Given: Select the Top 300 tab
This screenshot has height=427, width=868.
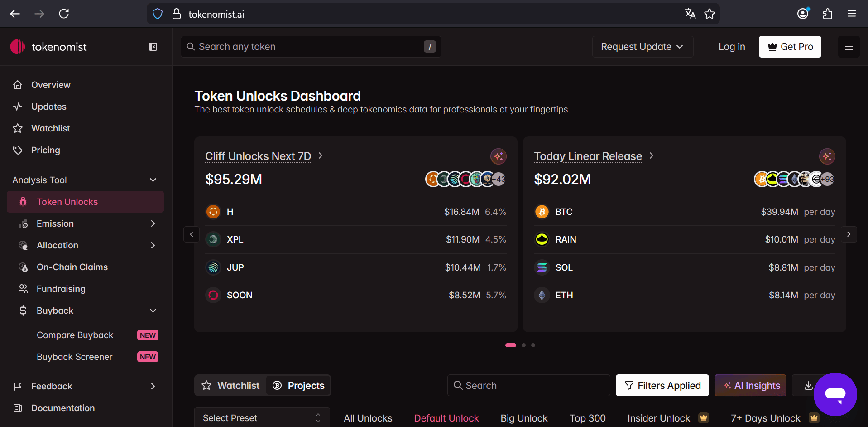Looking at the screenshot, I should pos(588,418).
